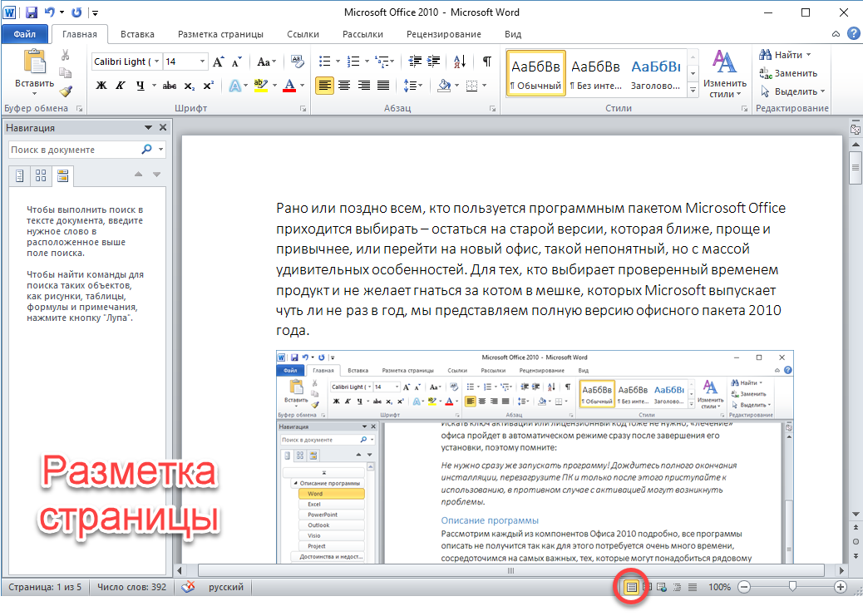The image size is (863, 616).
Task: Toggle italic (К) formatting in main ribbon
Action: coord(121,86)
